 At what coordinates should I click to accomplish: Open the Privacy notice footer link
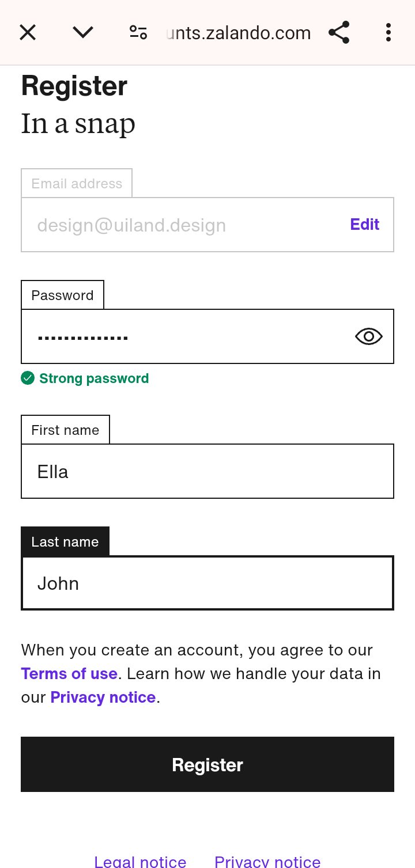click(x=267, y=862)
